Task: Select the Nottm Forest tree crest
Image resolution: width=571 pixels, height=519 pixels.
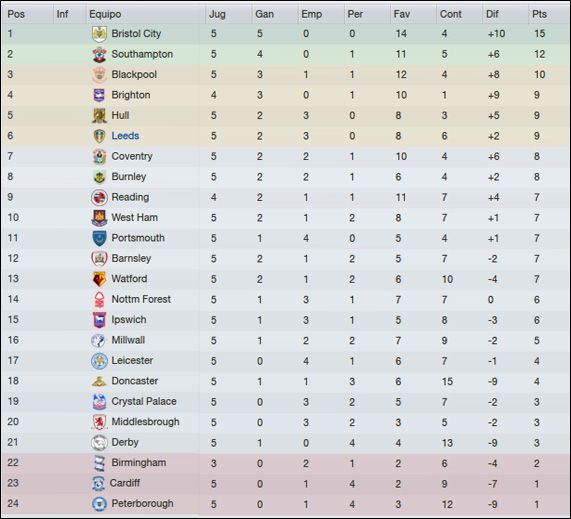Action: click(x=99, y=299)
